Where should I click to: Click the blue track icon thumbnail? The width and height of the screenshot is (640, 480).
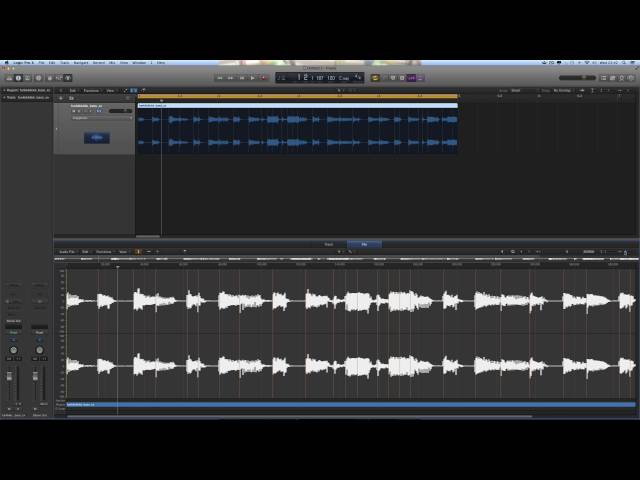click(x=97, y=138)
